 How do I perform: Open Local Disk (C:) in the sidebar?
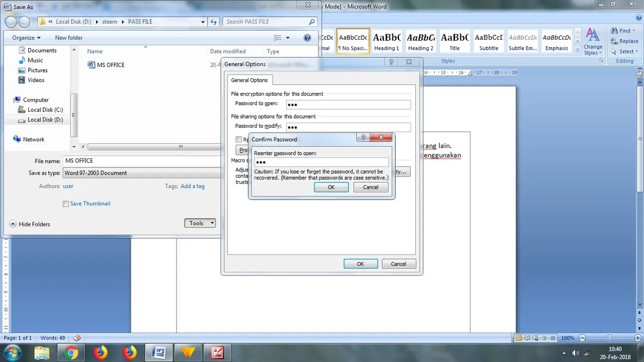[x=45, y=110]
